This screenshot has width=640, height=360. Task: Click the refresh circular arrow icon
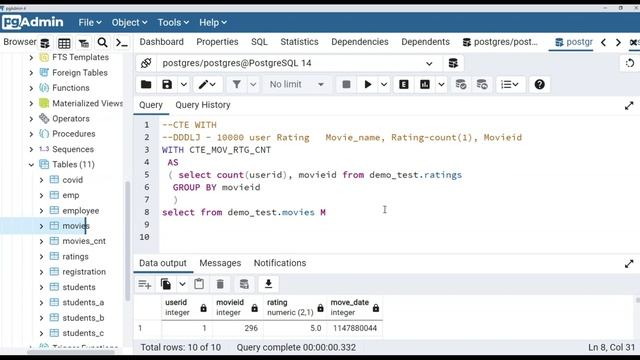pos(630,63)
